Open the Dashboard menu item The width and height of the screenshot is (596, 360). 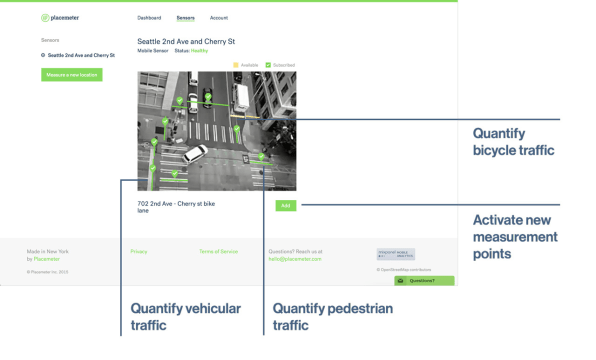coord(149,18)
